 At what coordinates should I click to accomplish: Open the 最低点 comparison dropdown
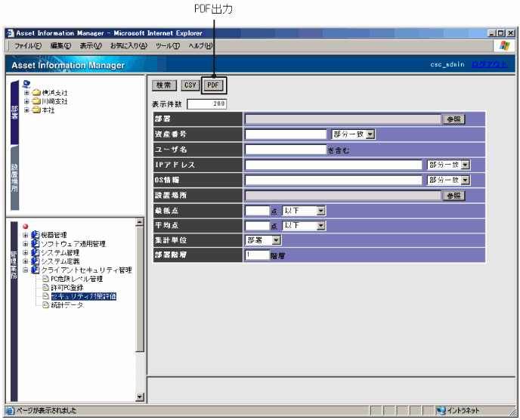pyautogui.click(x=320, y=211)
